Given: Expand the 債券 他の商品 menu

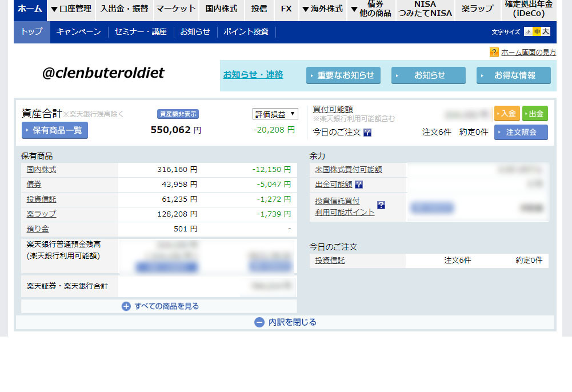Looking at the screenshot, I should 371,9.
